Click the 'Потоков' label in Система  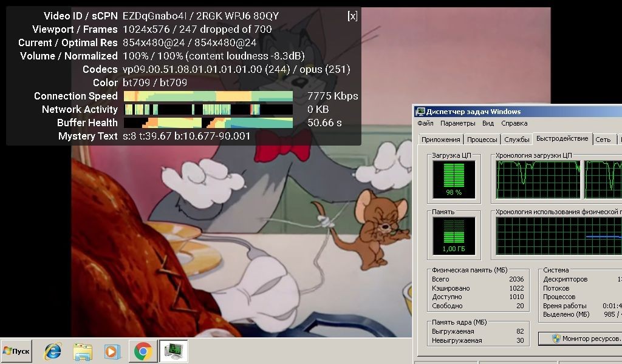(556, 288)
